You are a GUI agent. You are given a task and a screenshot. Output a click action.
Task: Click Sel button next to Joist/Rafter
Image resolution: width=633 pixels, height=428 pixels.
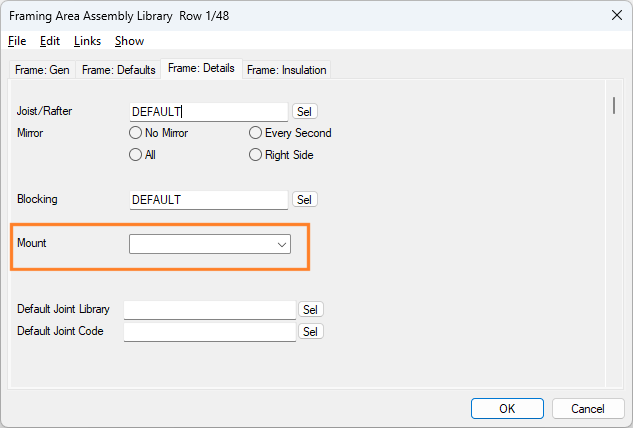[304, 112]
